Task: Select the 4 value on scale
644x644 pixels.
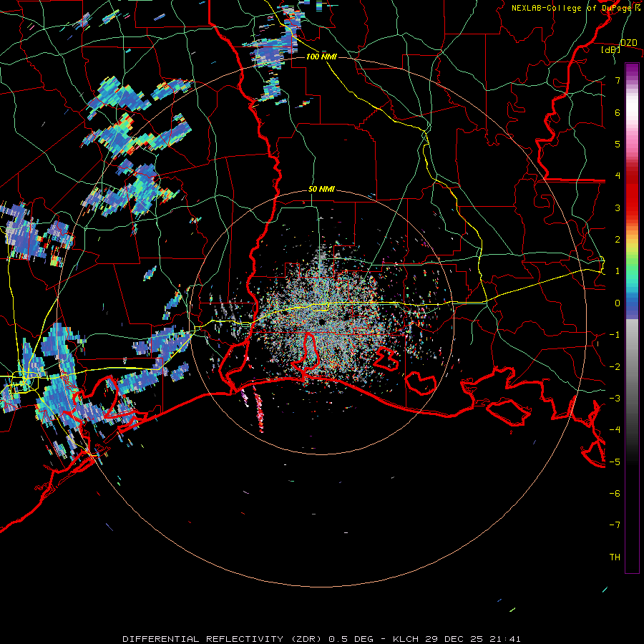Action: coord(618,176)
